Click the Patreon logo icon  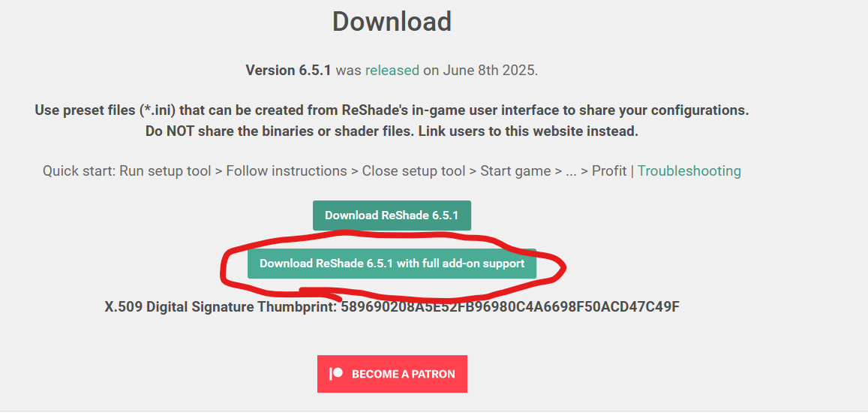pyautogui.click(x=336, y=374)
